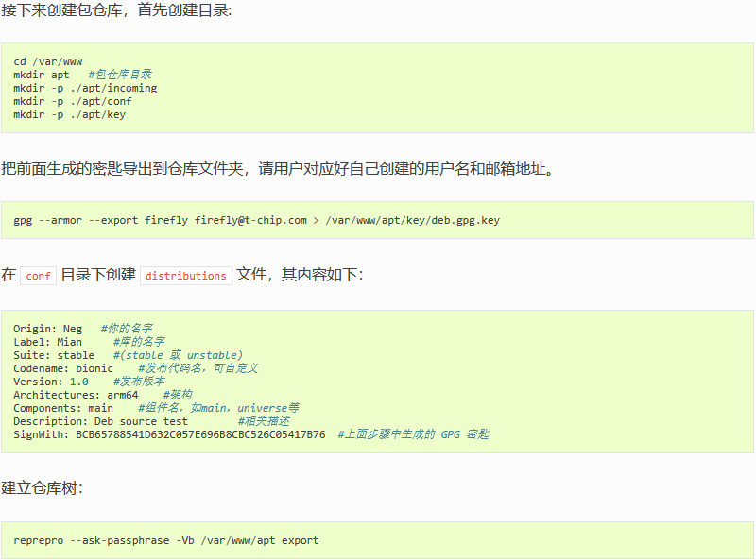
Task: Click the comment '#组件名, 如main, universe等'
Action: click(219, 408)
